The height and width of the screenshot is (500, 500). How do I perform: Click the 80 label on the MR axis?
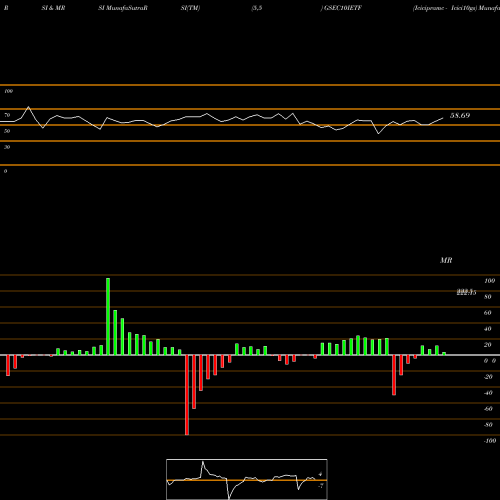488,297
